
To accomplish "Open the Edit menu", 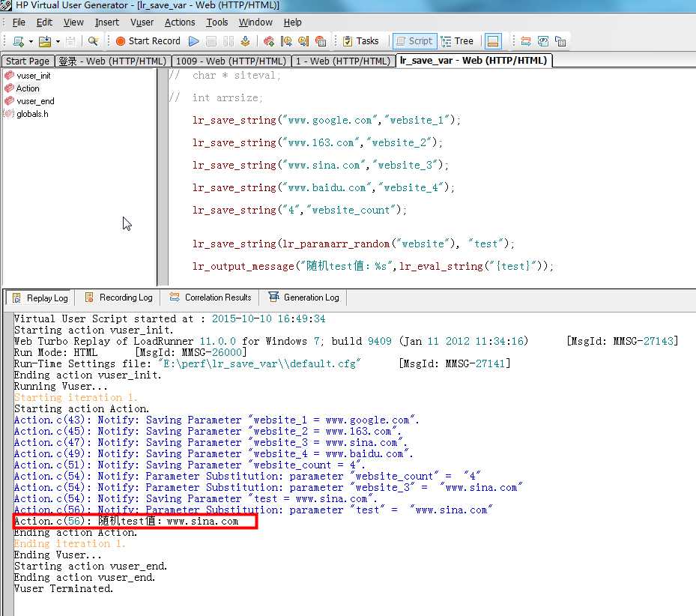I will tap(44, 22).
